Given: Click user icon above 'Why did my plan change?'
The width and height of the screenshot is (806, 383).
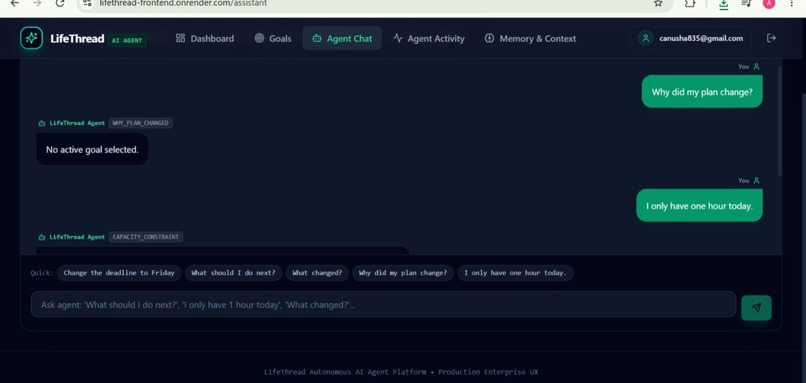Looking at the screenshot, I should coord(756,66).
